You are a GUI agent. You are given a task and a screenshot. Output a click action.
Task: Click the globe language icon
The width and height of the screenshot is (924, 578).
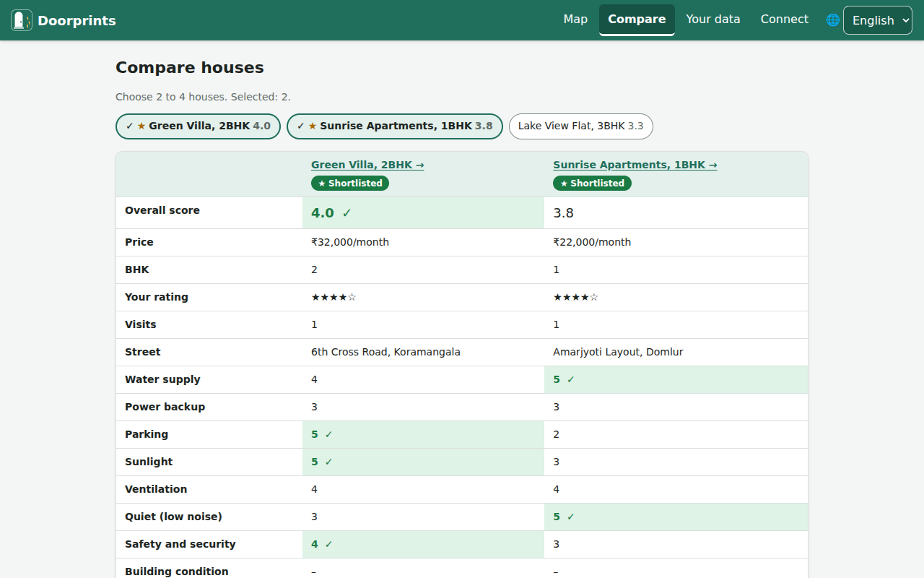[833, 20]
